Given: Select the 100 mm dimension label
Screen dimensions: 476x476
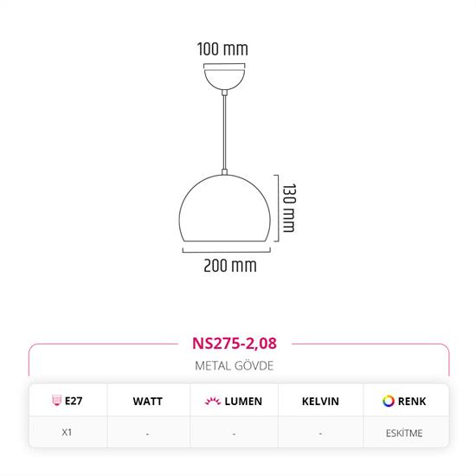Looking at the screenshot, I should (222, 49).
